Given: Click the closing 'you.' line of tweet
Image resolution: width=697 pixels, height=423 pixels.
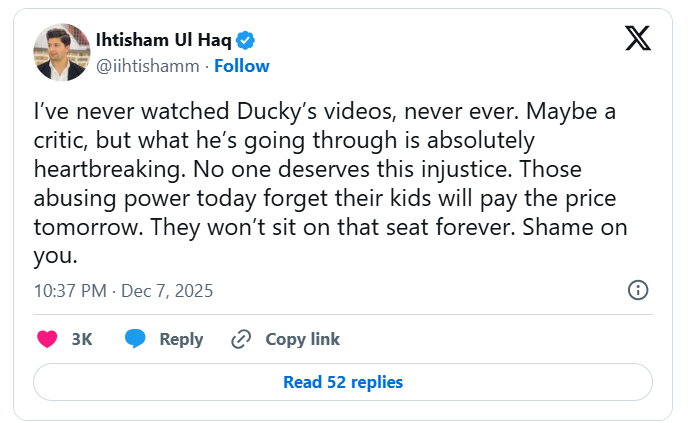Looking at the screenshot, I should (55, 256).
